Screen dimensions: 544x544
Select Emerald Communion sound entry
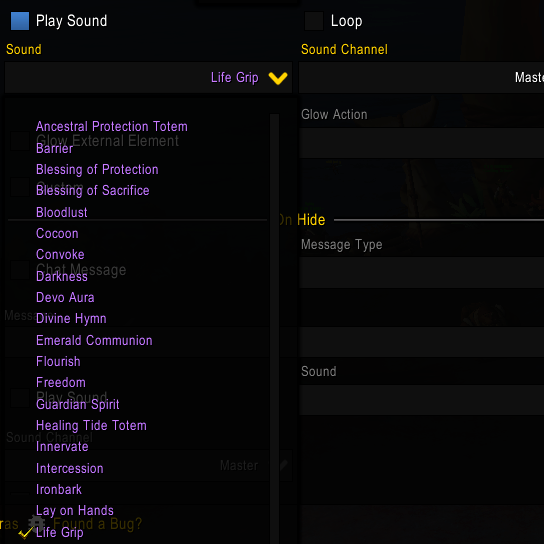[x=94, y=340]
